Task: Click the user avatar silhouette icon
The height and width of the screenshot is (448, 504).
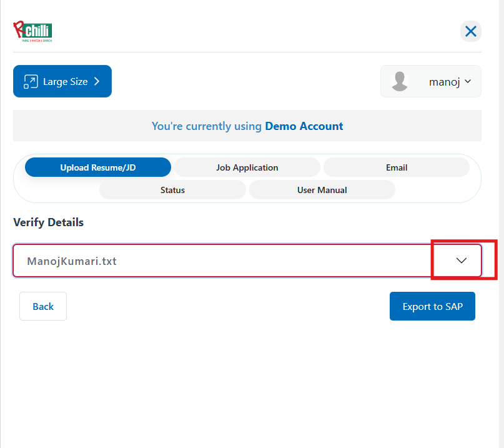Action: pyautogui.click(x=400, y=81)
